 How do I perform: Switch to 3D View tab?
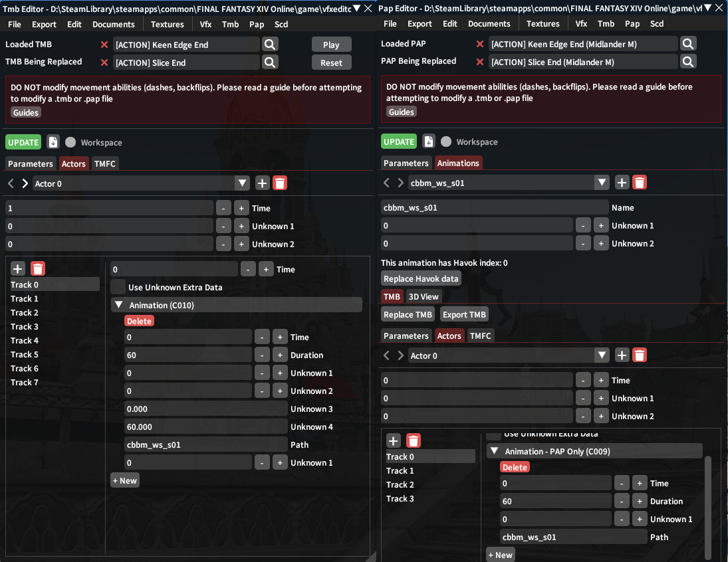(424, 296)
